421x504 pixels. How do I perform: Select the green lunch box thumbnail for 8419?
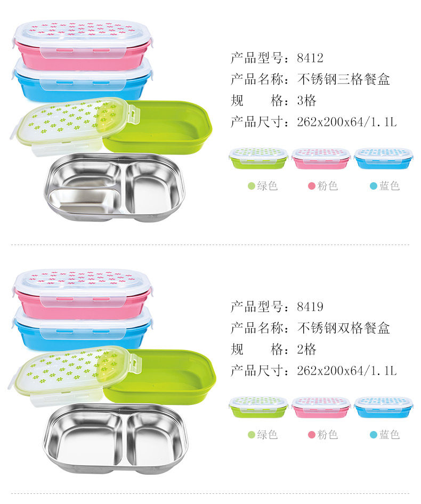258,407
